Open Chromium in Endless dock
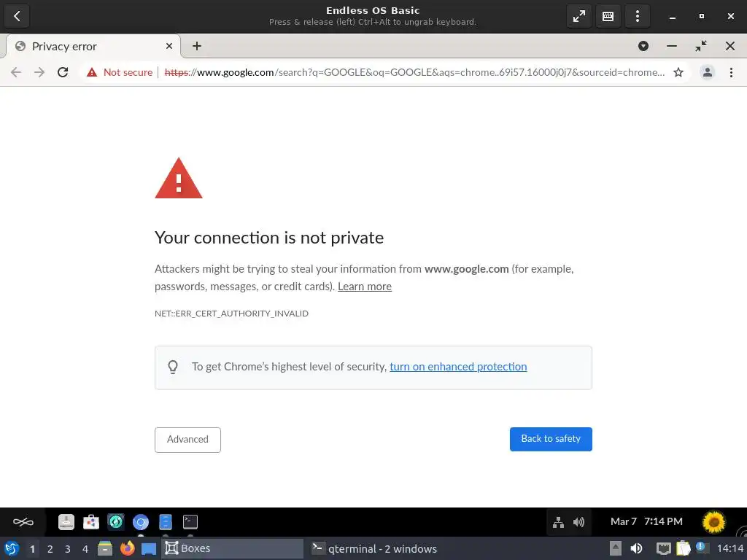 [x=141, y=522]
